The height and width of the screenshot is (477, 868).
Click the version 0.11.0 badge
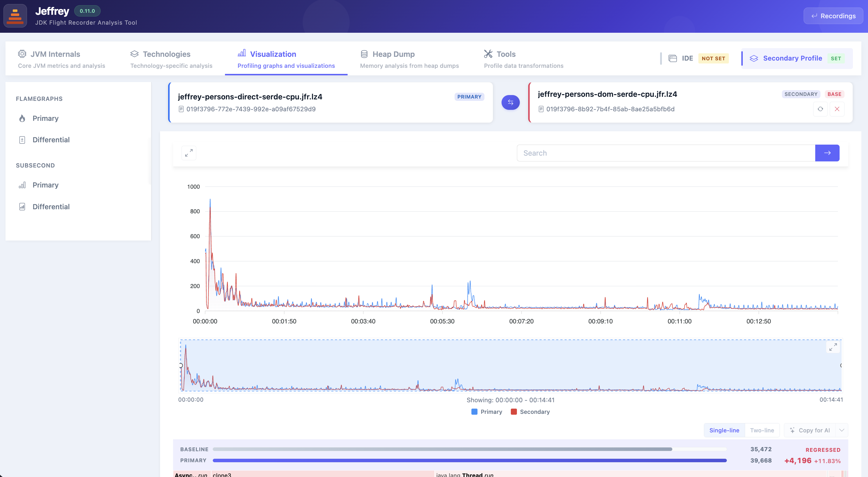[x=87, y=11]
